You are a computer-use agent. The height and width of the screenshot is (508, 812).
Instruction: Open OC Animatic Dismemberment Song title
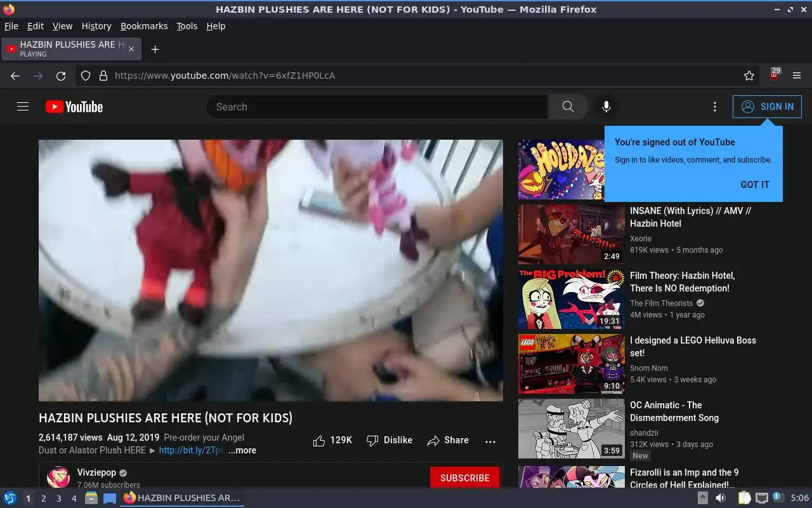pos(674,411)
